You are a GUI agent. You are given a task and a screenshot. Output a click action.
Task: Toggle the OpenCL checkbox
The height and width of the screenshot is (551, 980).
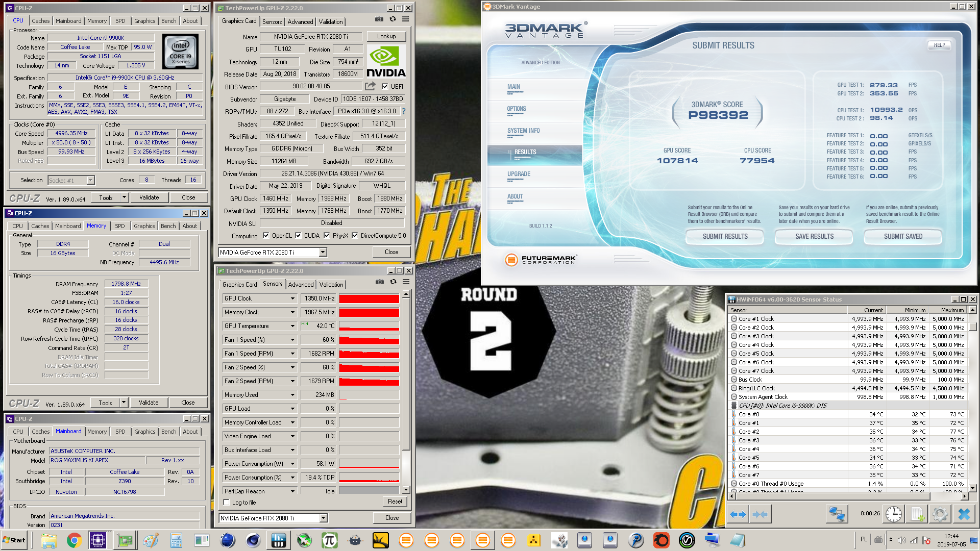266,235
